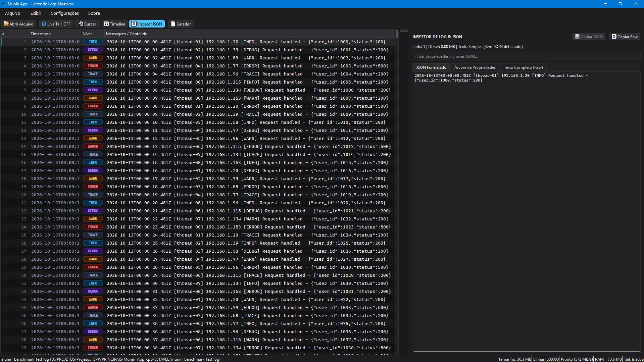This screenshot has height=362, width=644.
Task: Click the Nível column header
Action: click(93, 34)
